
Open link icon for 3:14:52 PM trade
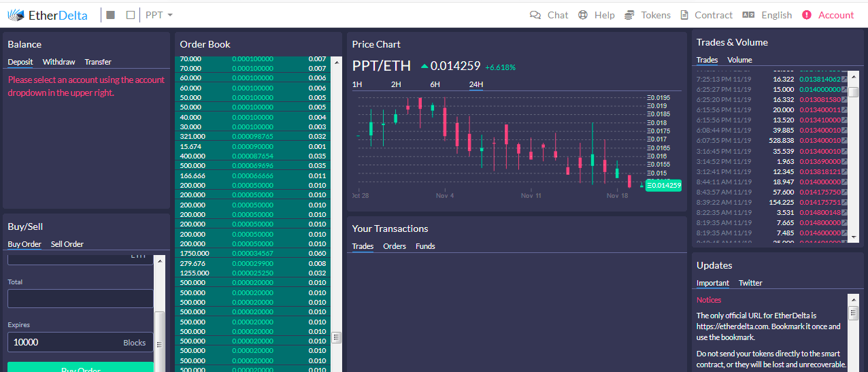click(844, 161)
